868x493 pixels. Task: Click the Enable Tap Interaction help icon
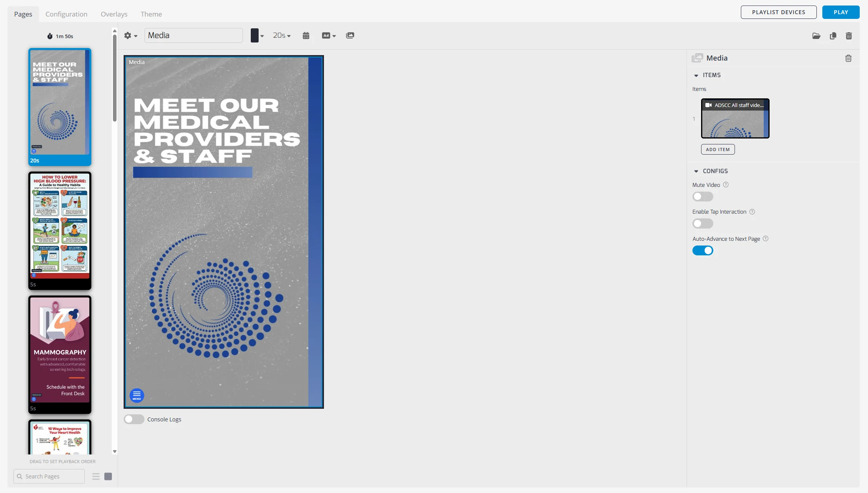tap(752, 212)
